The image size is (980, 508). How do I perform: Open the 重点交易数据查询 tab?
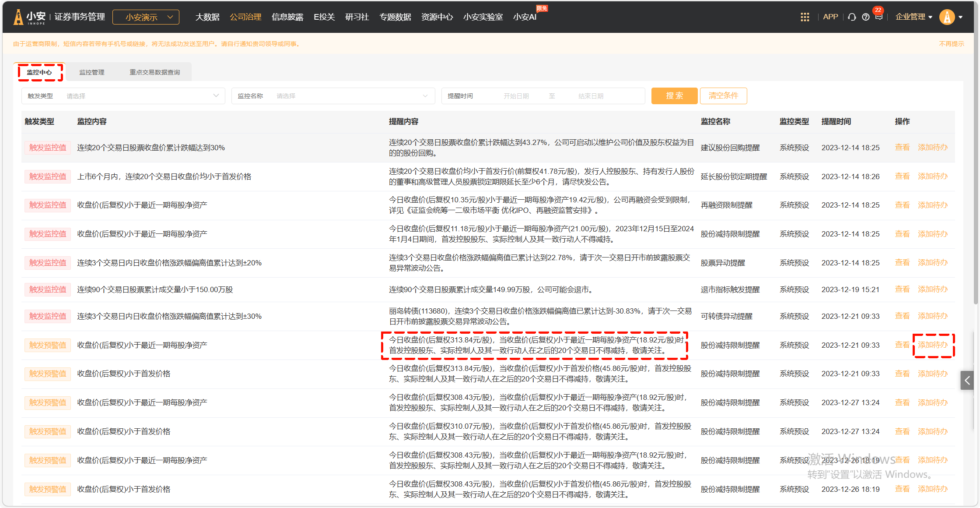[154, 72]
